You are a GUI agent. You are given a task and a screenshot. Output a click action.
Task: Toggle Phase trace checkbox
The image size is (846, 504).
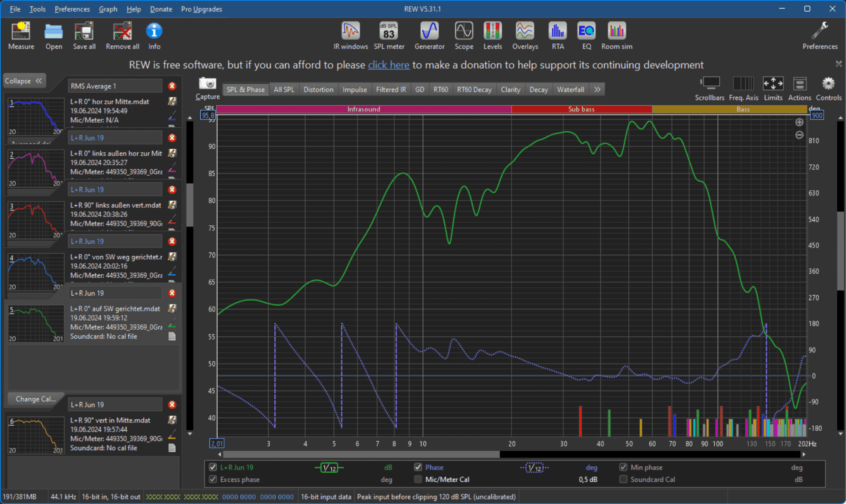coord(418,467)
